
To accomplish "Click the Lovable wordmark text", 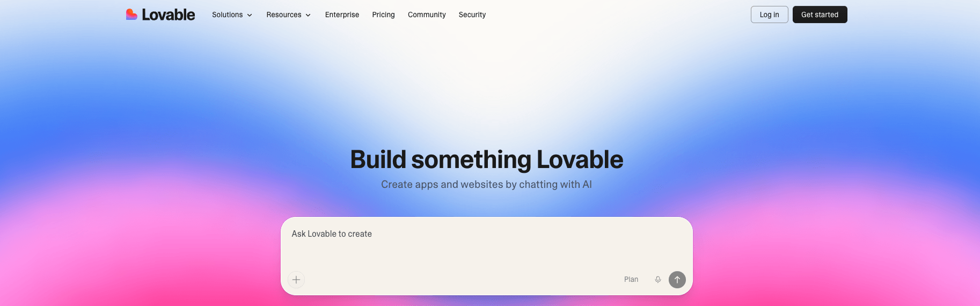I will click(168, 14).
